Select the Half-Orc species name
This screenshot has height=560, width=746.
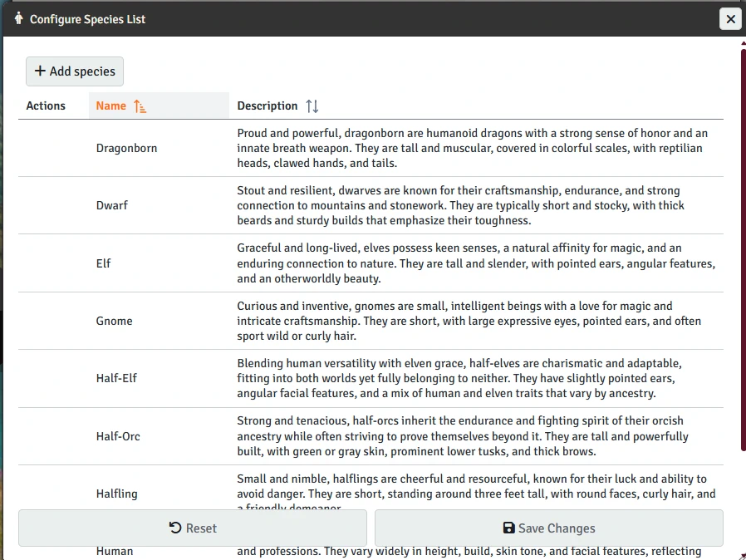coord(117,436)
